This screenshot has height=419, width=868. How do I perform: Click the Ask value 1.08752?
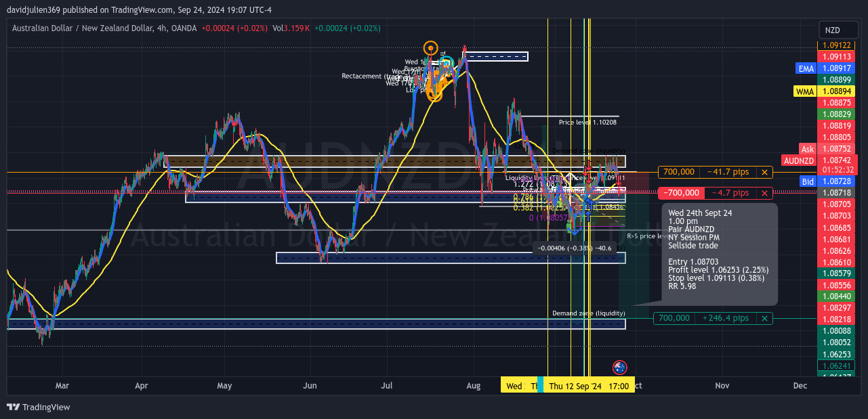(x=838, y=149)
